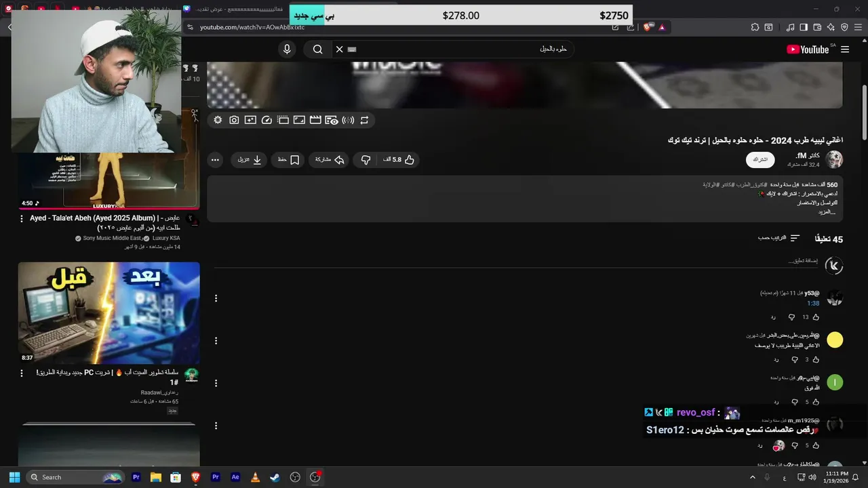The width and height of the screenshot is (868, 488).
Task: Start voice search with microphone icon
Action: point(287,49)
